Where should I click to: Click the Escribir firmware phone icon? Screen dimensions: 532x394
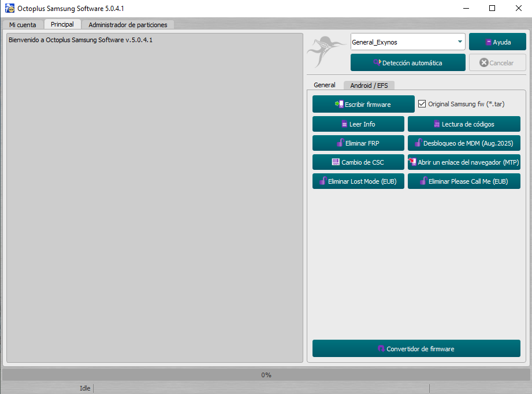pos(339,105)
